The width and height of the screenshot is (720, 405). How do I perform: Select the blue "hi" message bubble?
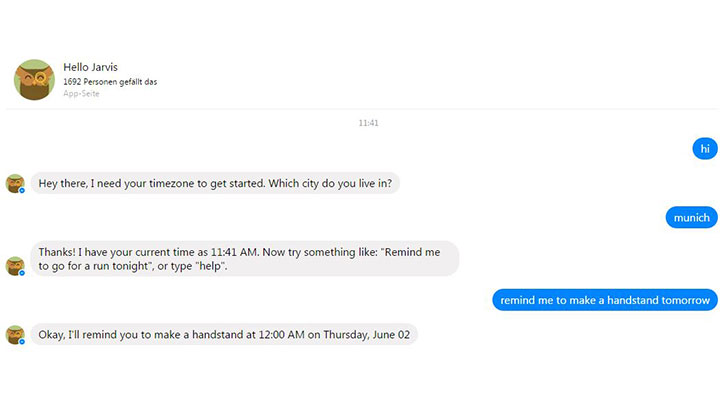[x=705, y=149]
